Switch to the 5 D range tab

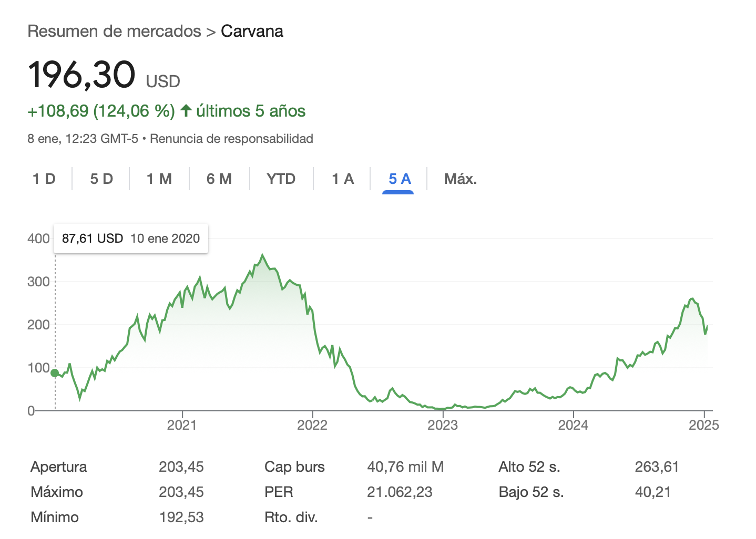[x=101, y=179]
